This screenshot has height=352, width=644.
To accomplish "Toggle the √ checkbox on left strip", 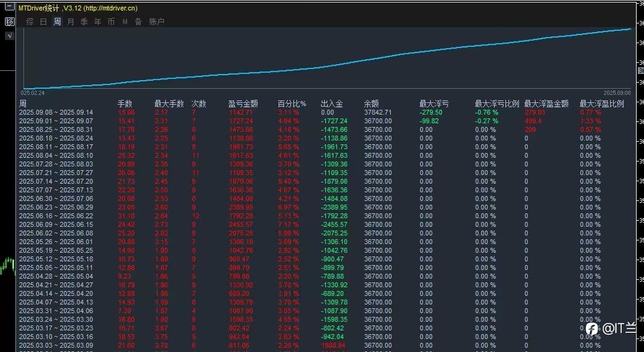I will pyautogui.click(x=9, y=36).
